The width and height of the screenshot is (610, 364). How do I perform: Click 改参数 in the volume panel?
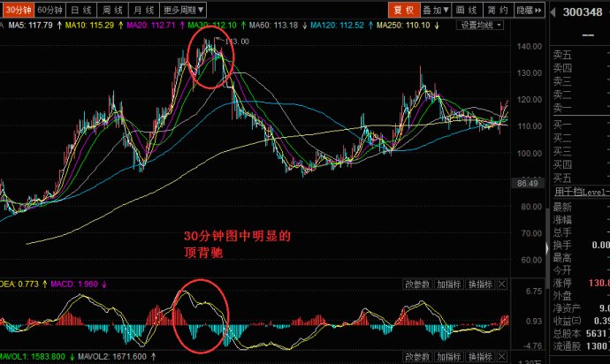point(417,357)
